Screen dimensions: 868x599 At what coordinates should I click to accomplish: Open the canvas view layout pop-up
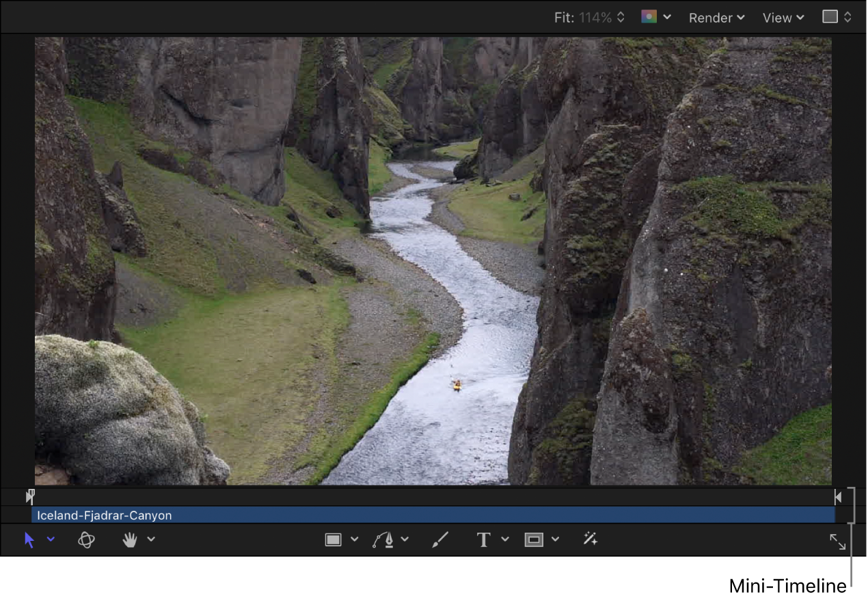click(x=837, y=17)
